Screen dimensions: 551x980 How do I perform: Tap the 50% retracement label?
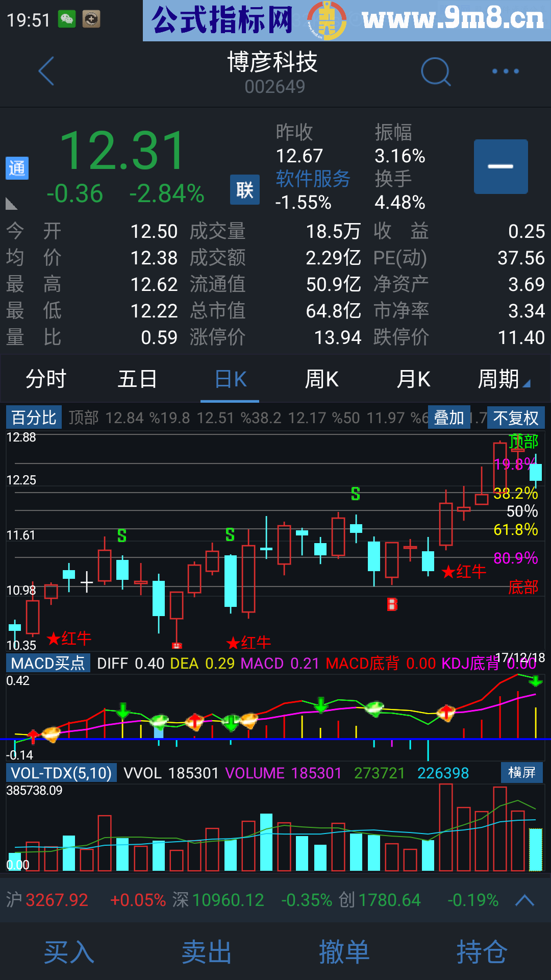coord(522,511)
